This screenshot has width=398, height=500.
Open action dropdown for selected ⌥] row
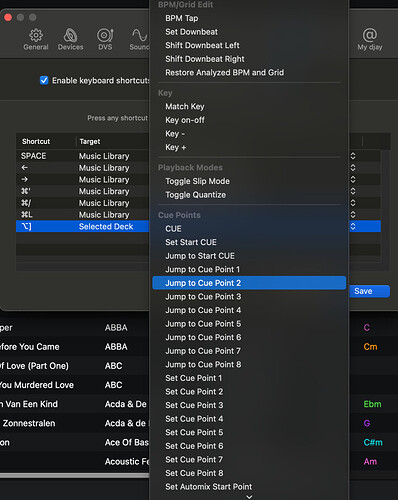tap(353, 226)
